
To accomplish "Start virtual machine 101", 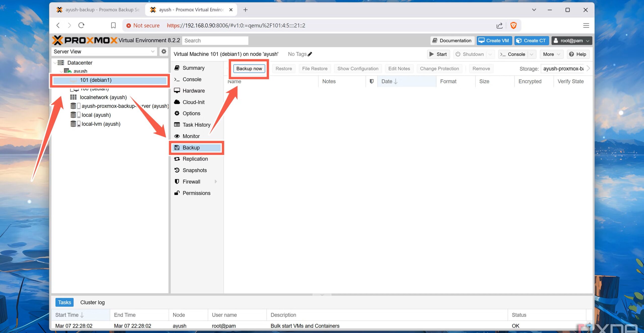I will tap(438, 54).
